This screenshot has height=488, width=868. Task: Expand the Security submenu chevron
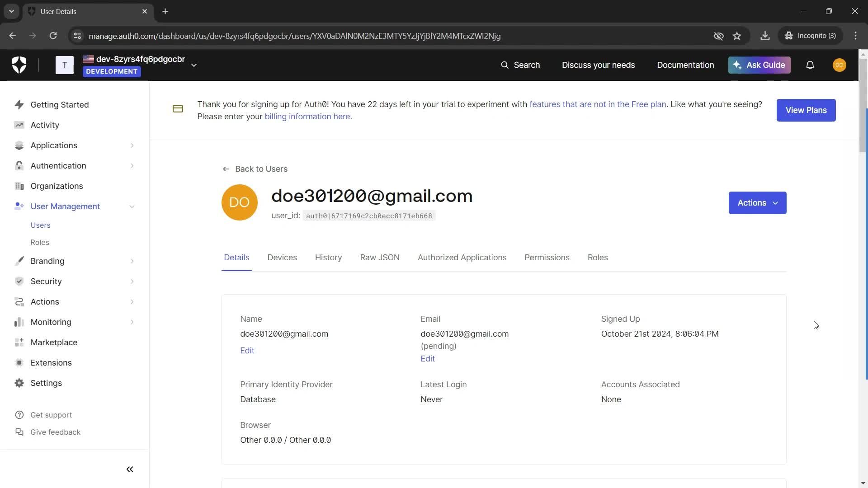tap(132, 281)
